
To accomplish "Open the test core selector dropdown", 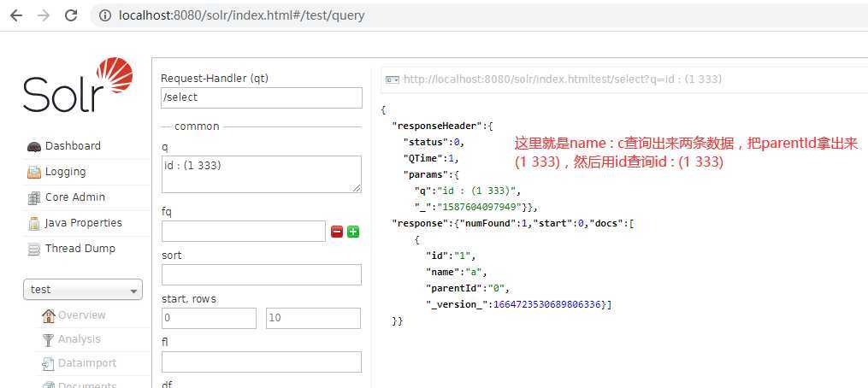I will click(x=83, y=290).
